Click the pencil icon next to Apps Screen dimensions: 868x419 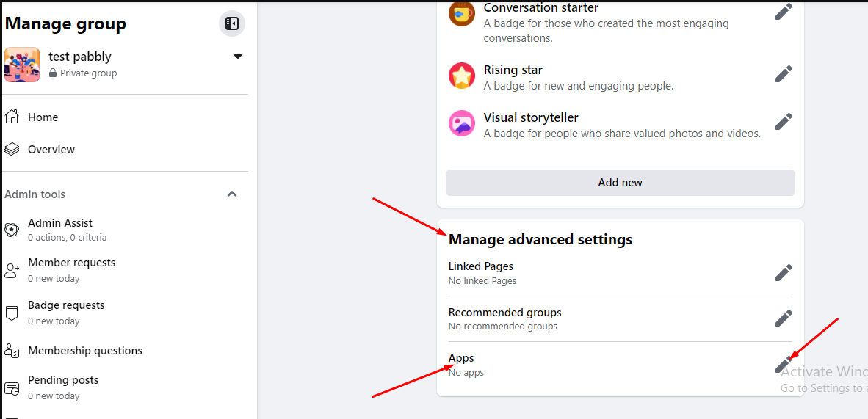(784, 364)
